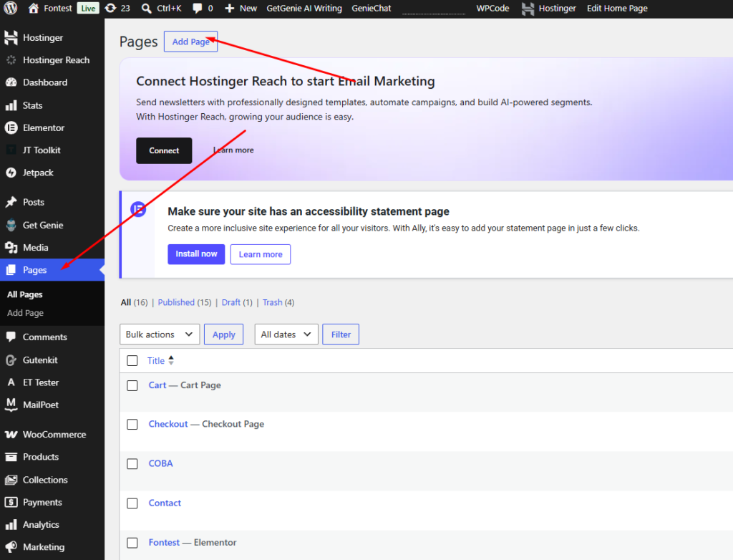Click the Install now button
Viewport: 733px width, 560px height.
(196, 254)
